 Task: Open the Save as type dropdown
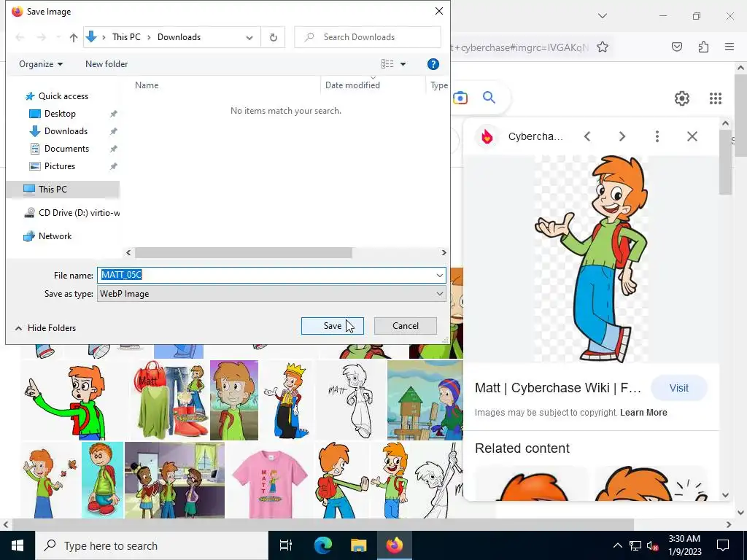[x=271, y=294]
